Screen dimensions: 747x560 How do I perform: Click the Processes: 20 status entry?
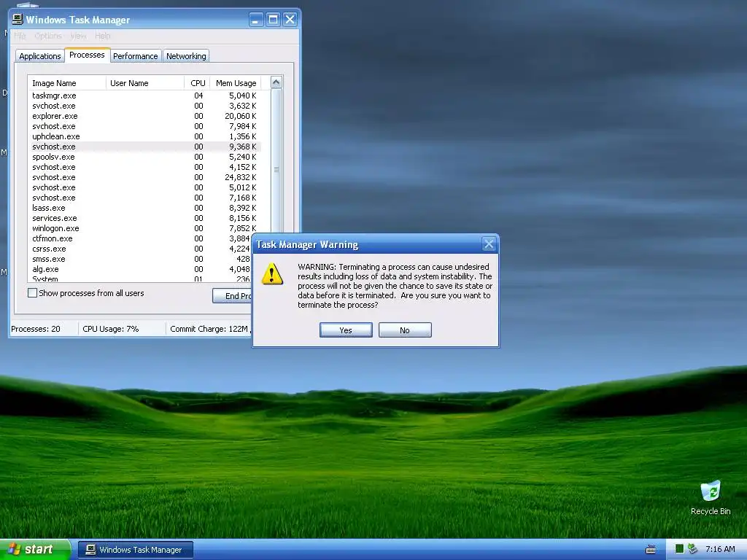coord(36,329)
